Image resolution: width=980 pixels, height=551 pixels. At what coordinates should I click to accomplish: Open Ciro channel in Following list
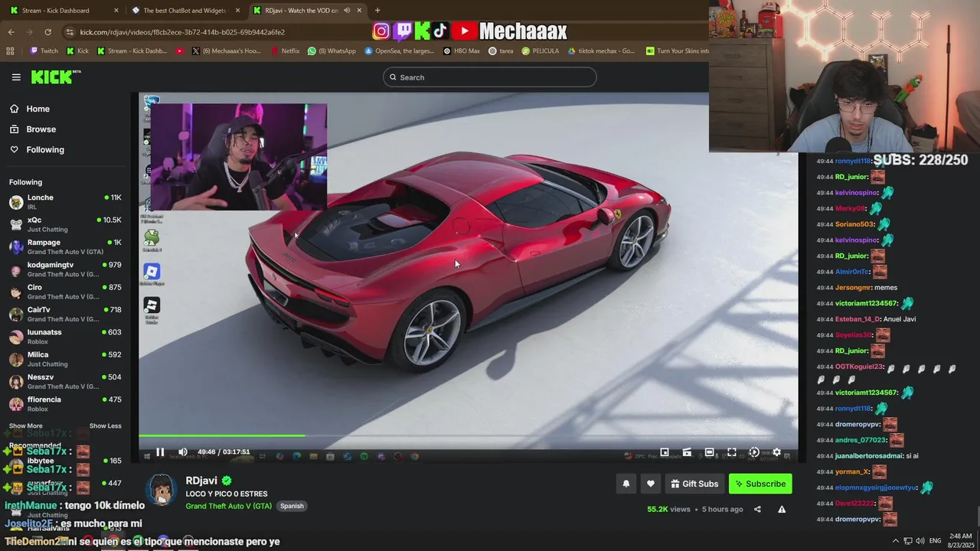[65, 292]
